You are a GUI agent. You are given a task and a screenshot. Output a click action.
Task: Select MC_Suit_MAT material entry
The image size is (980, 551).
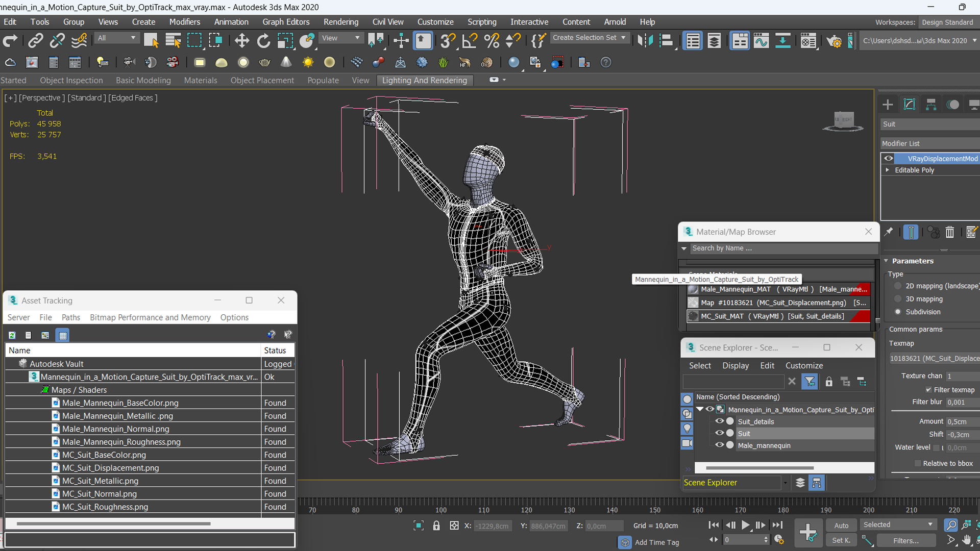coord(778,316)
